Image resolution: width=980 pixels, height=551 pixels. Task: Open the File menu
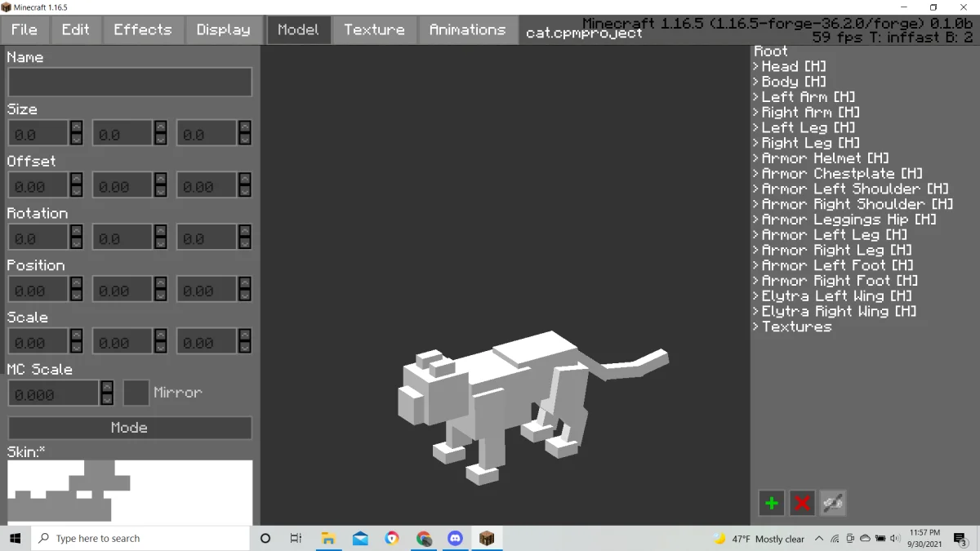24,30
